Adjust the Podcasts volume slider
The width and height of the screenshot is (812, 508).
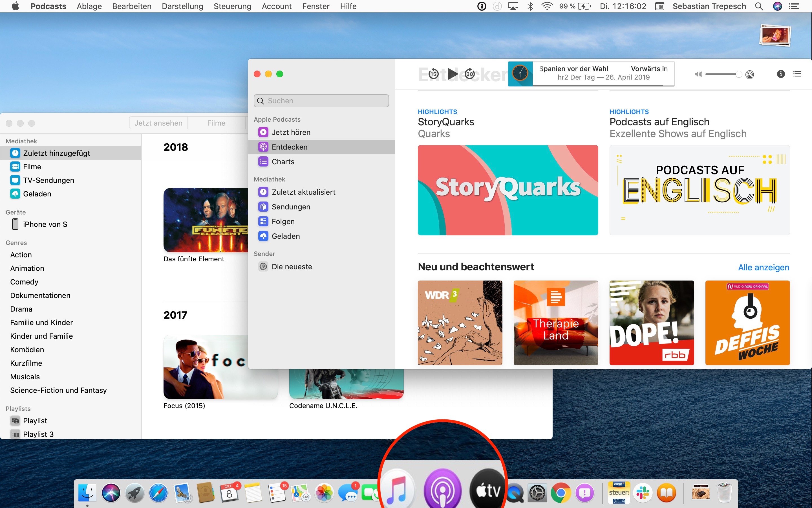(x=723, y=74)
